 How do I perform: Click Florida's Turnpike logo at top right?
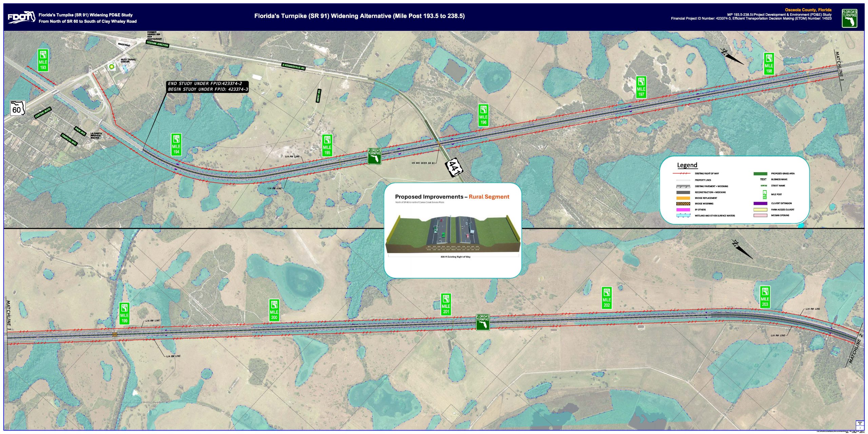pyautogui.click(x=849, y=18)
